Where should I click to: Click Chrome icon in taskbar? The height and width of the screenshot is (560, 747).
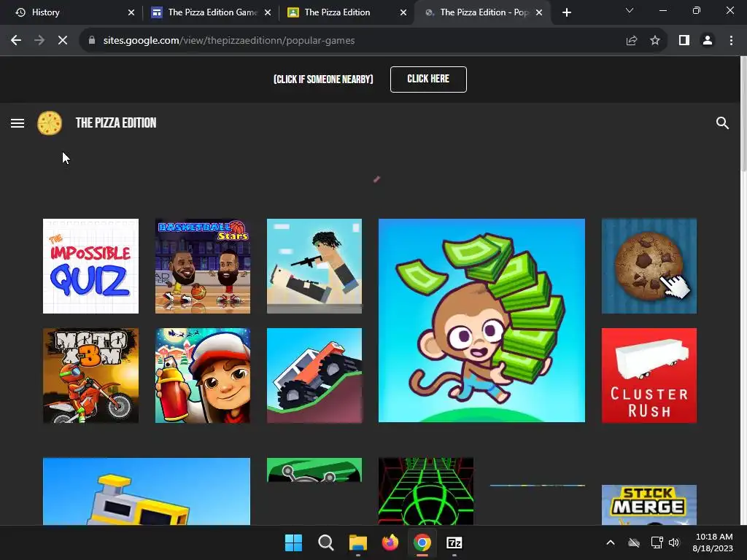(x=422, y=542)
